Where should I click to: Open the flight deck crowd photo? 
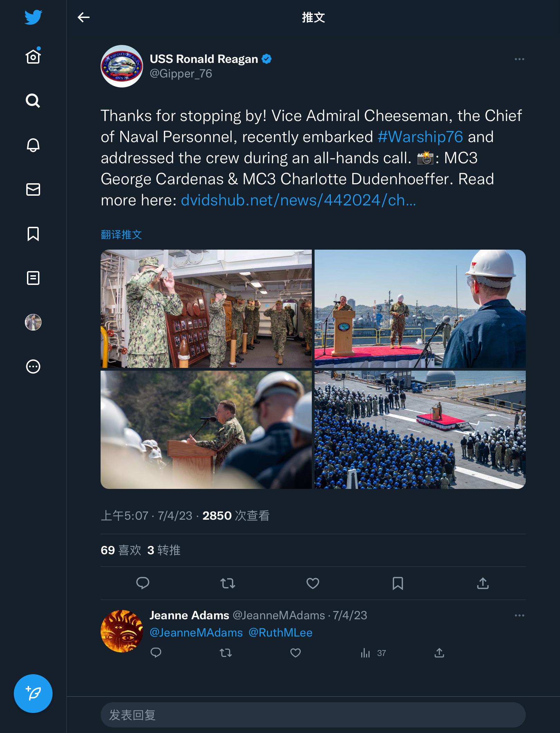click(x=420, y=429)
